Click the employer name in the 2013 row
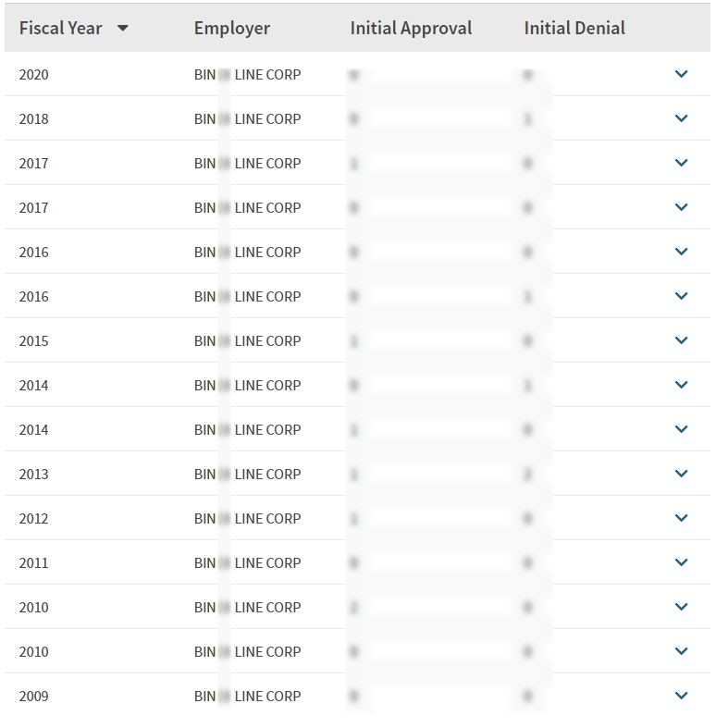 coord(247,474)
